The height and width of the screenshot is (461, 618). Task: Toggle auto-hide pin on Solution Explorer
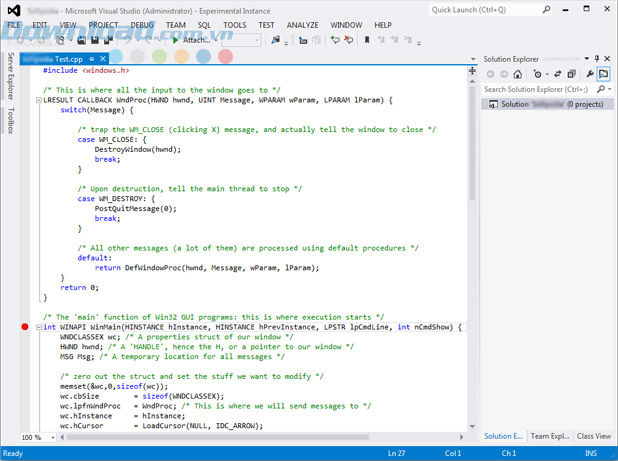point(597,59)
